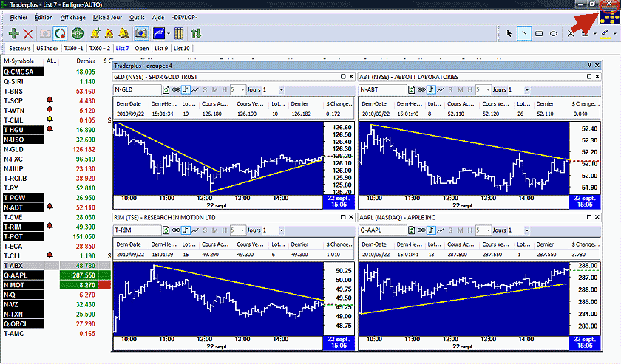Select the T-ABX symbol row

[23, 266]
